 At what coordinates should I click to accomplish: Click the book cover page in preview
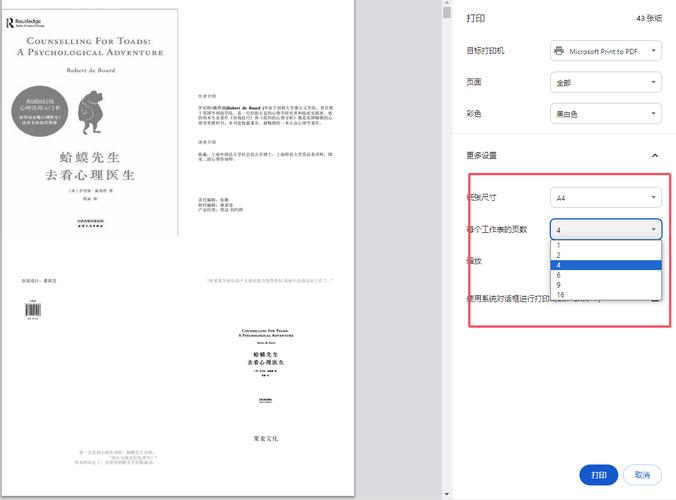(x=90, y=123)
